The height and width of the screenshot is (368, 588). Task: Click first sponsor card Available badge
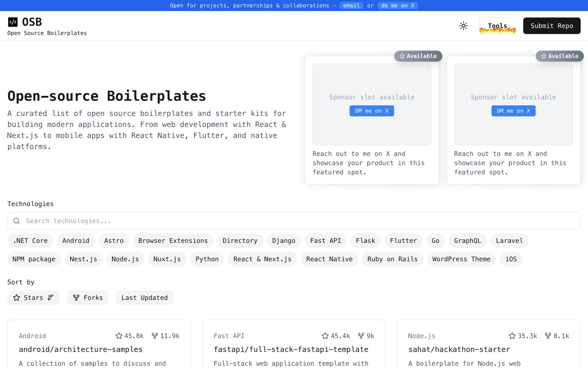coord(418,56)
